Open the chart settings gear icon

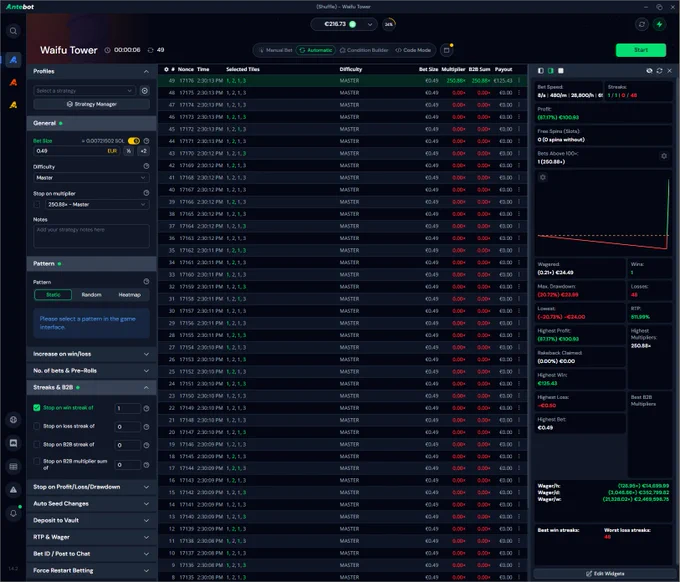click(x=543, y=177)
